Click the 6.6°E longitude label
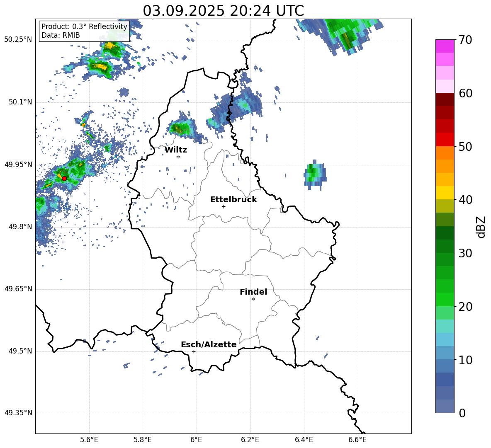 tap(357, 440)
